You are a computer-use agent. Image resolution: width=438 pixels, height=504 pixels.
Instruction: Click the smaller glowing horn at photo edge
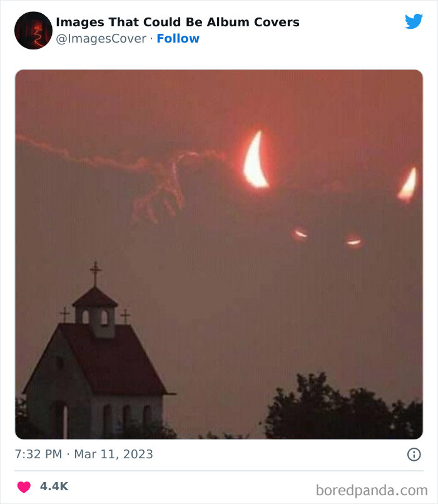407,185
